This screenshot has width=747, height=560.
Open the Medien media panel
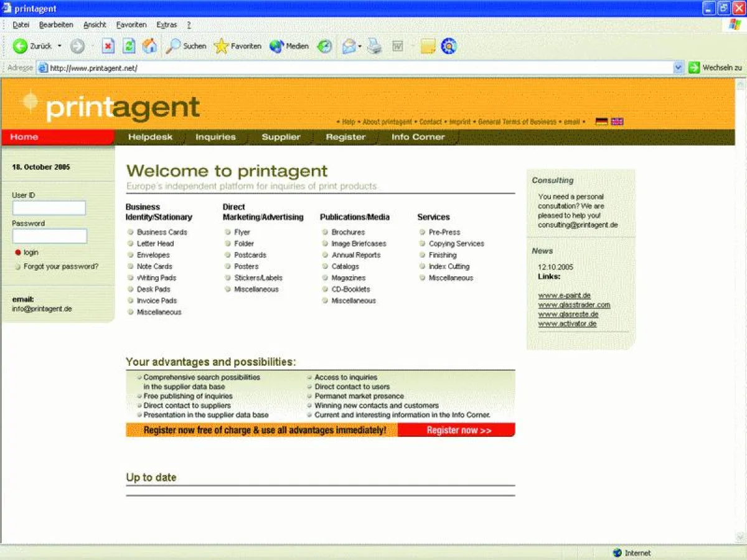point(289,46)
